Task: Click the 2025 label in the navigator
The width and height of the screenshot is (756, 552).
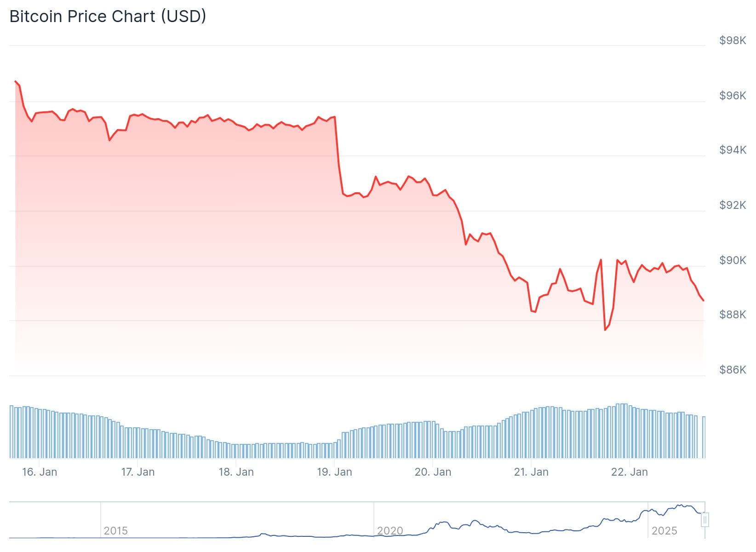Action: 664,531
